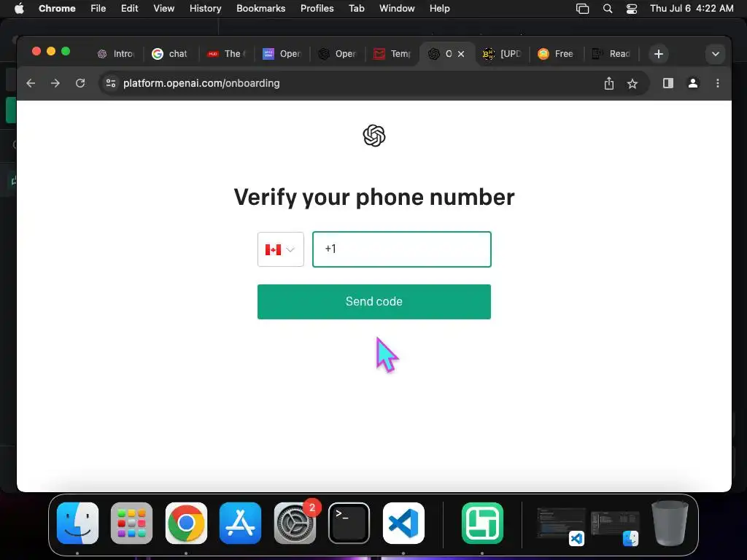Open Launchpad from the Dock
Image resolution: width=747 pixels, height=560 pixels.
[132, 523]
